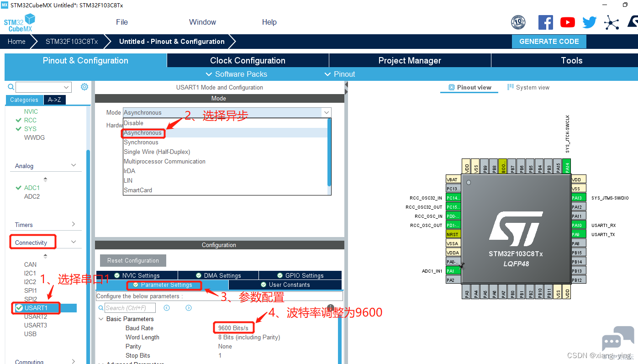Collapse the Connectivity category
This screenshot has height=364, width=638.
click(x=74, y=242)
